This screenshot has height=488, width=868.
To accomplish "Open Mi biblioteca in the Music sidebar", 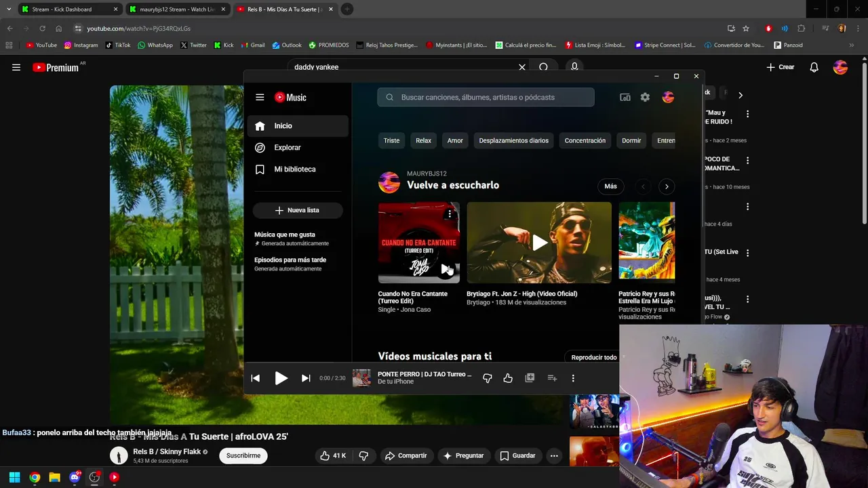I will pos(298,169).
